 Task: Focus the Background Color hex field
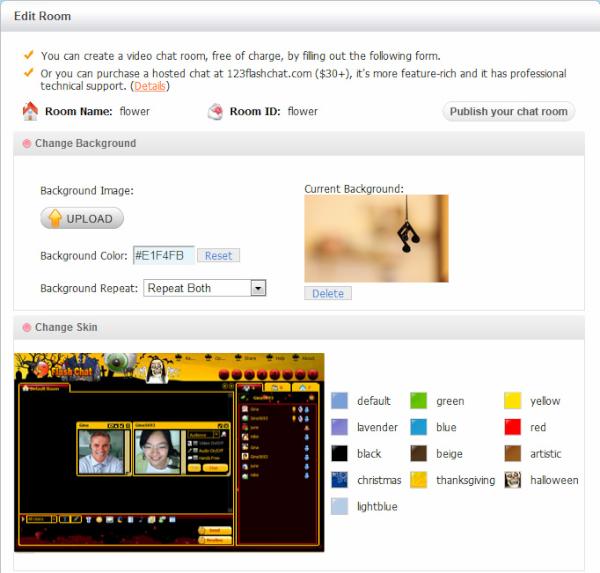(x=164, y=255)
